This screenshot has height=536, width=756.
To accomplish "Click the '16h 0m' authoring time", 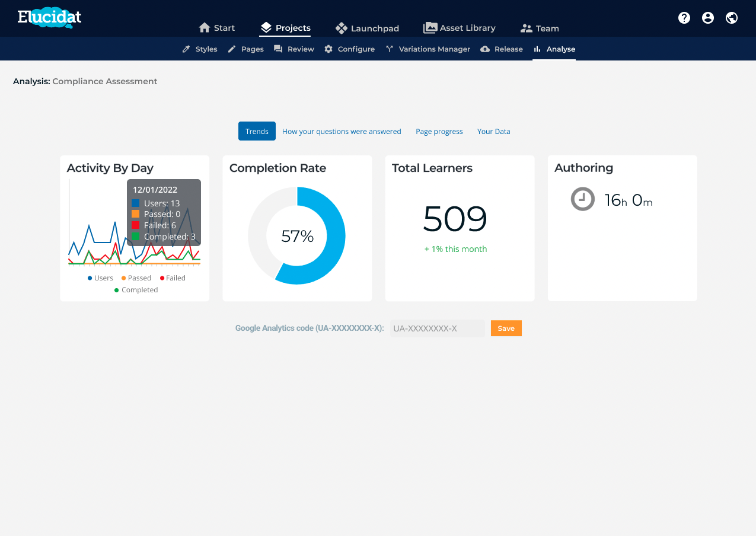I will 629,200.
